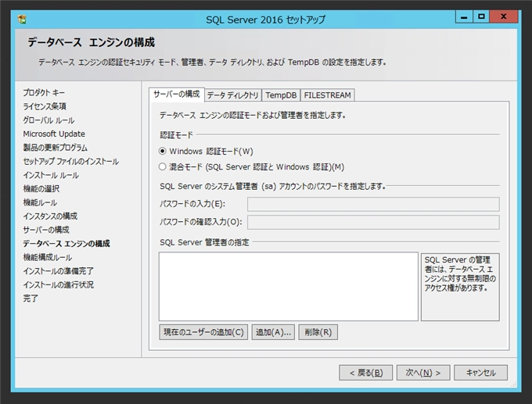532x404 pixels.
Task: Click the パスワードの確認入力 field
Action: point(373,223)
